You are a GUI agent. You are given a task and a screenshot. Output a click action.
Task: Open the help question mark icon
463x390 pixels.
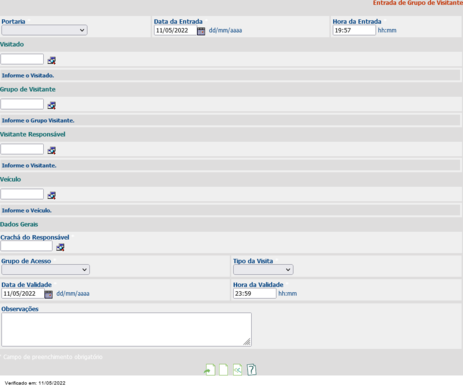[x=252, y=369]
